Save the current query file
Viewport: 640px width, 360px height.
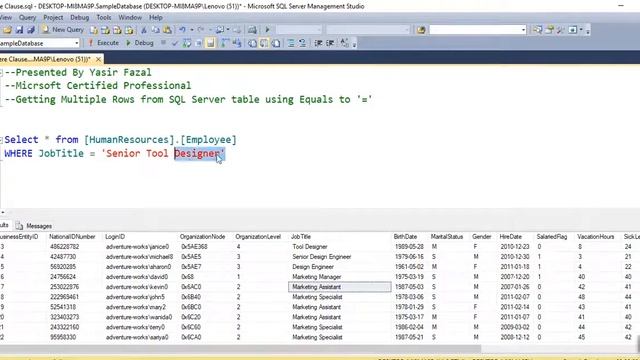(19, 30)
